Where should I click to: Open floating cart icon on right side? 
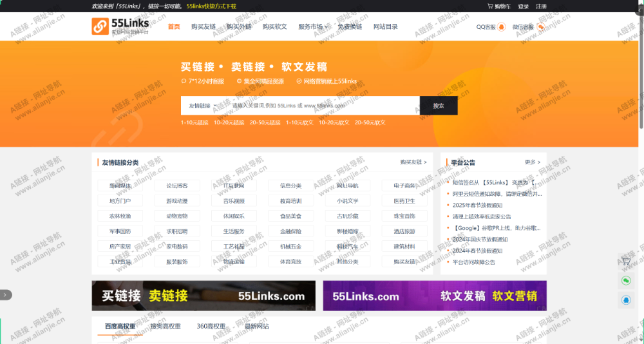pyautogui.click(x=626, y=261)
